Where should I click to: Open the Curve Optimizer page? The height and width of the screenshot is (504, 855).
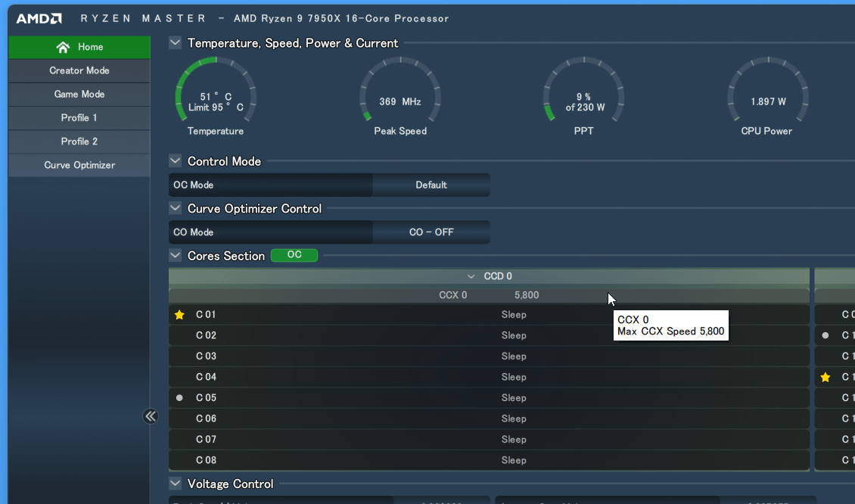(79, 165)
